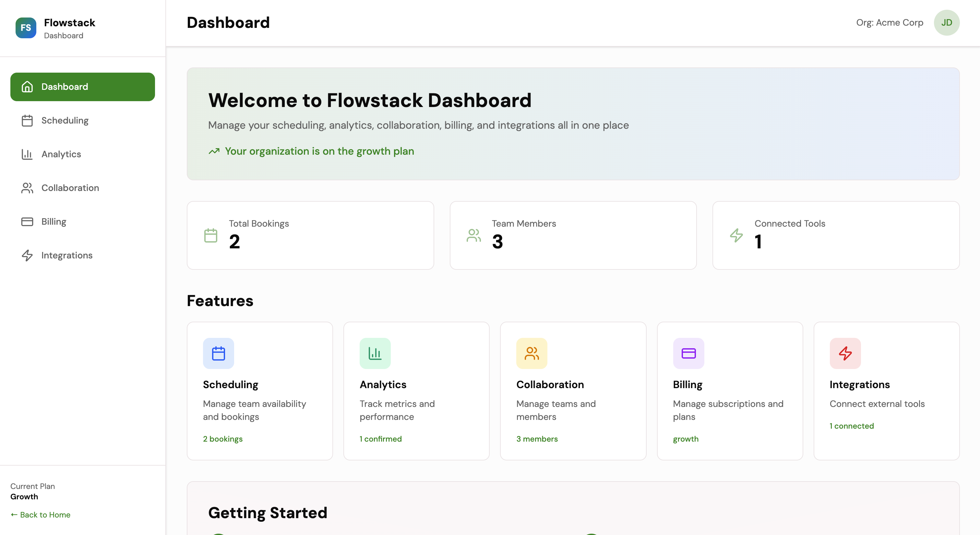Click the credit card icon beside Billing in sidebar
The height and width of the screenshot is (535, 980).
27,222
